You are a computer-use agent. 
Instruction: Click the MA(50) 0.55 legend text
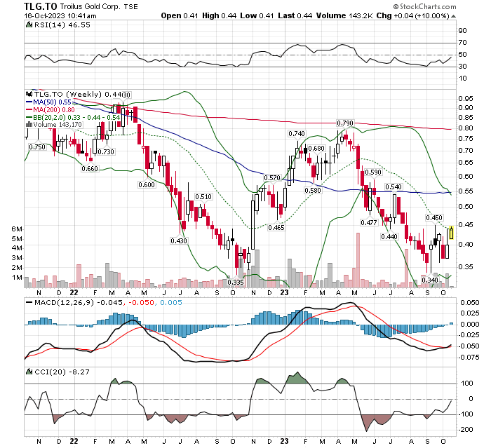(53, 102)
